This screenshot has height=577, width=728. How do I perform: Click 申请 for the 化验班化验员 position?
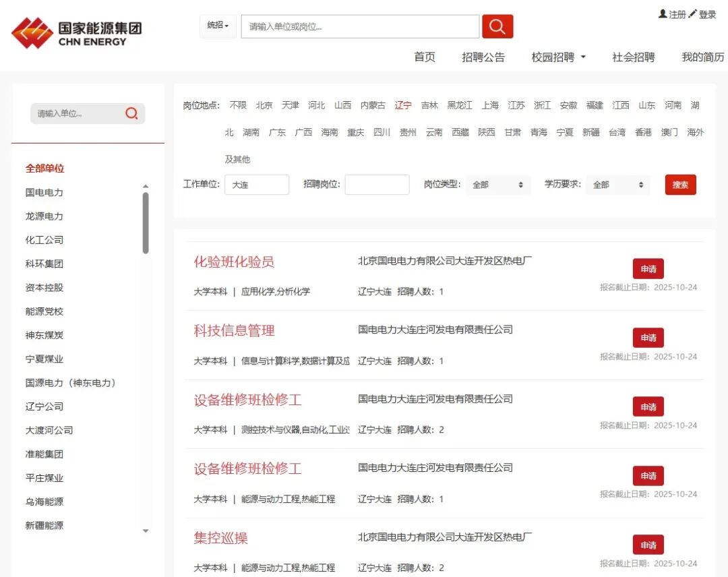coord(648,268)
